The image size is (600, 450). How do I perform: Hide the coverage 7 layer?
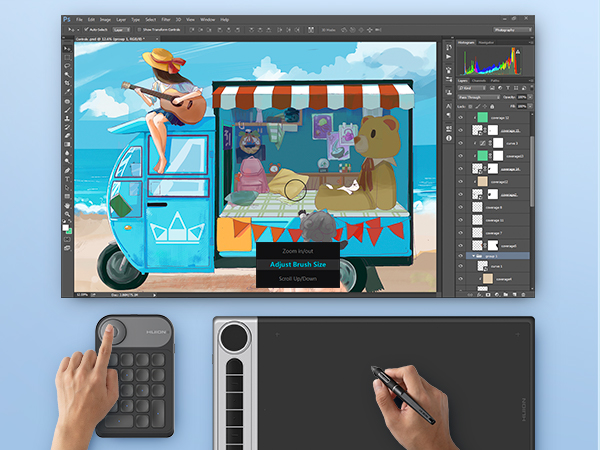[x=460, y=233]
